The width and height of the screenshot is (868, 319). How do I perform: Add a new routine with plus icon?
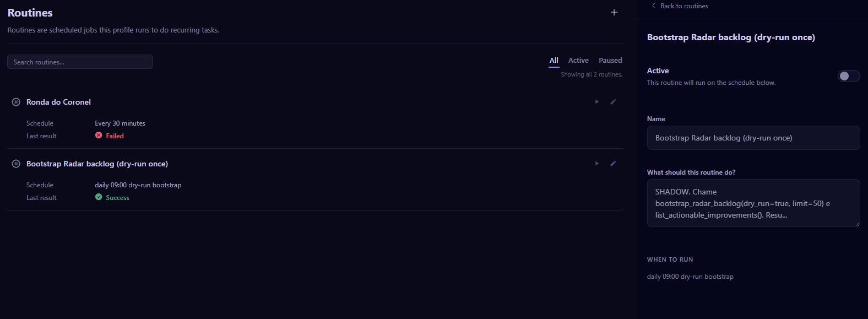coord(614,12)
